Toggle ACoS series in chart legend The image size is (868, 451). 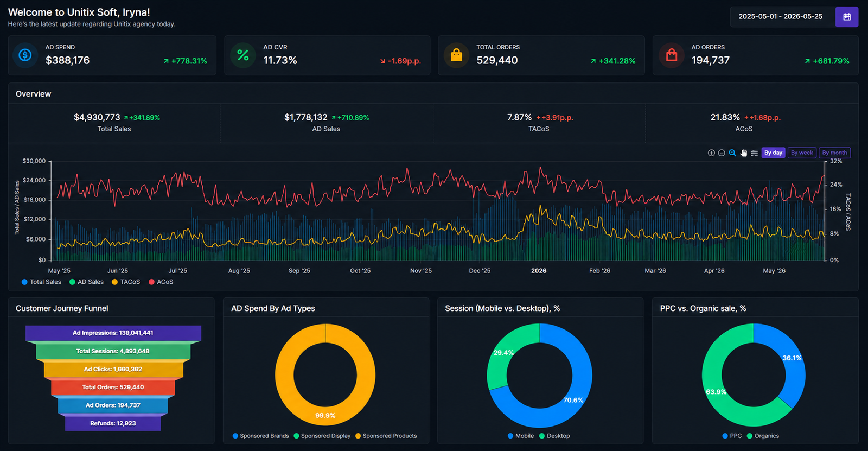click(161, 282)
